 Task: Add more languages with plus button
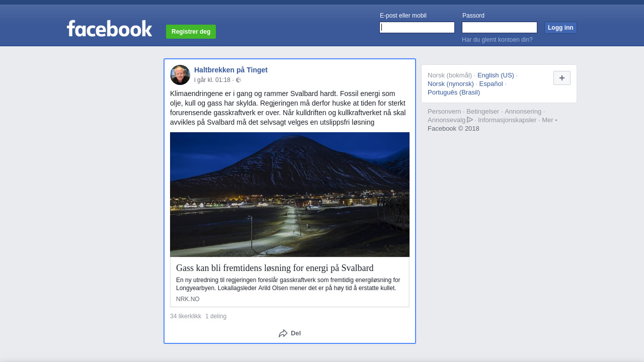click(562, 78)
